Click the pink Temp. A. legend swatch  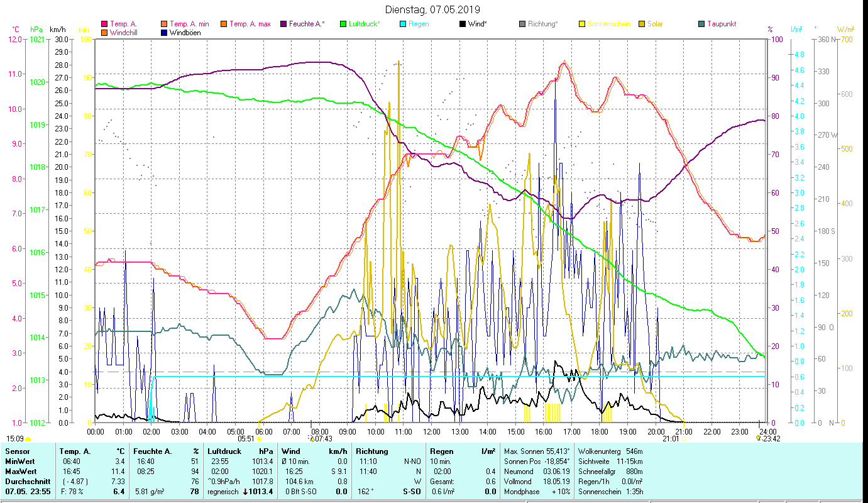coord(104,25)
